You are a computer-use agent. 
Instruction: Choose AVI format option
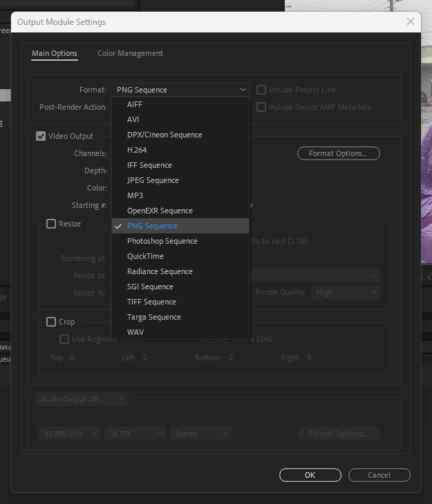tap(133, 119)
